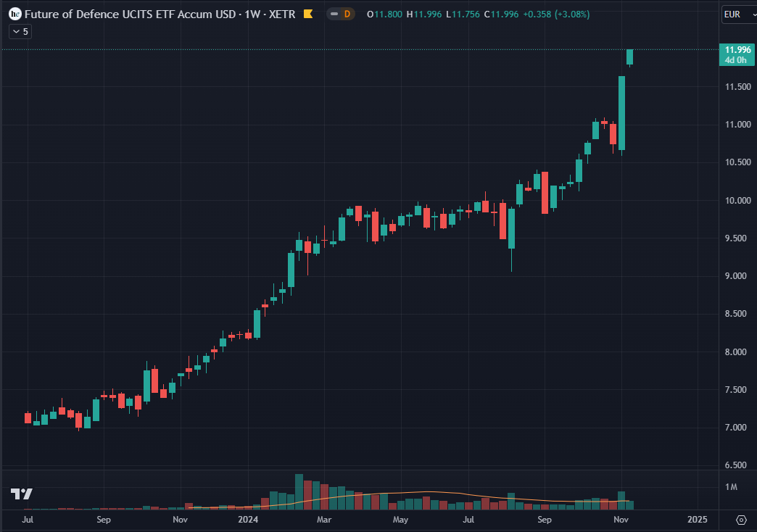757x532 pixels.
Task: Click the change value +0.358 (+3.08%)
Action: (x=556, y=14)
